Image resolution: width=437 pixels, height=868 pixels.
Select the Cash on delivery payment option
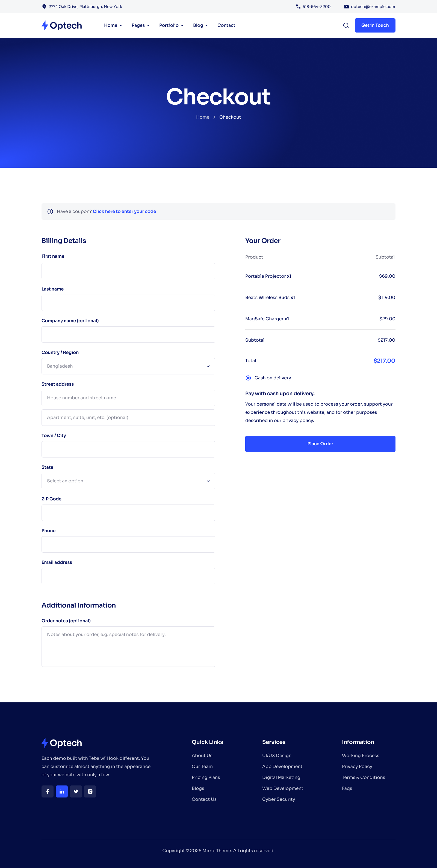click(248, 378)
